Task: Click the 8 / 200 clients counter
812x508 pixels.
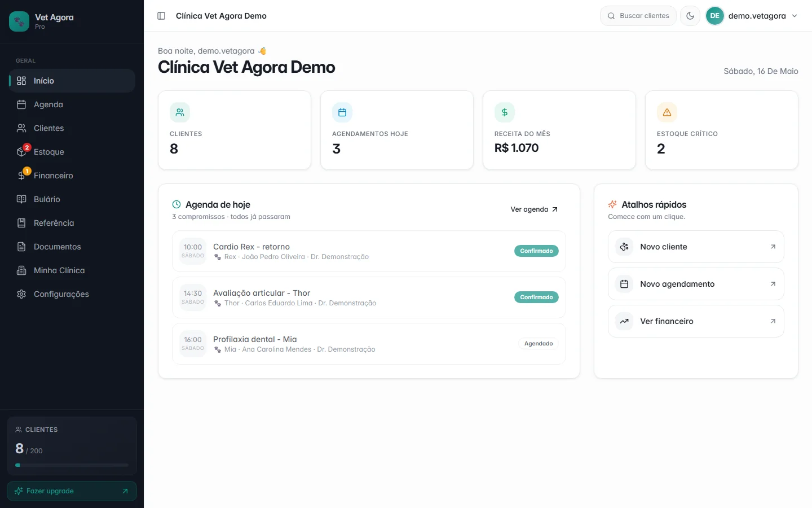Action: (x=29, y=449)
